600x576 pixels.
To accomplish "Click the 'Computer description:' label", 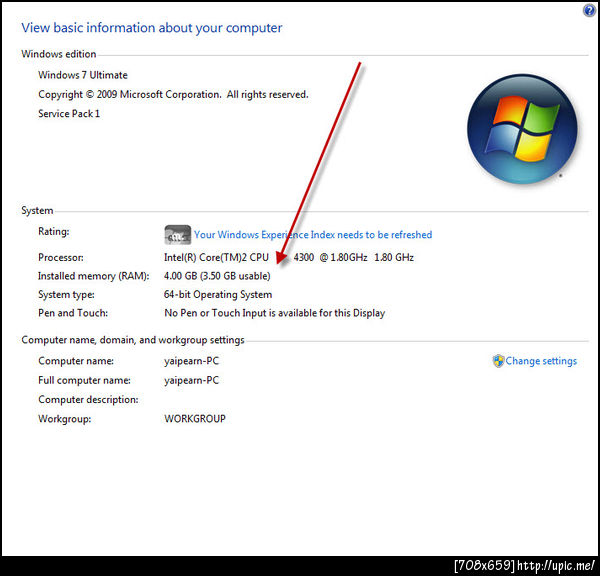I will [88, 400].
